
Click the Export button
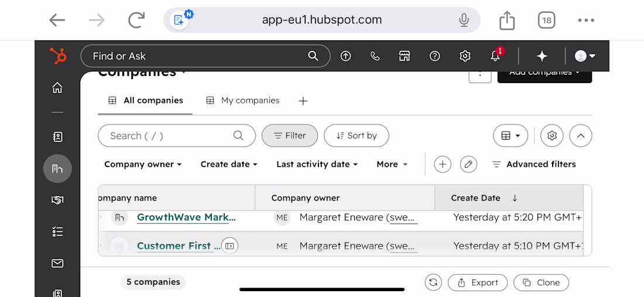click(x=478, y=282)
